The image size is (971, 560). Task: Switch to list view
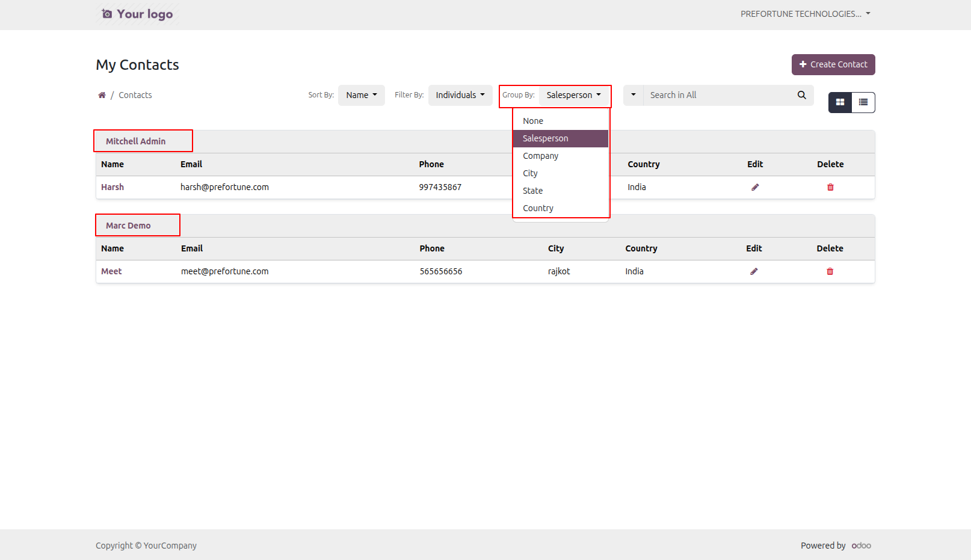[863, 102]
